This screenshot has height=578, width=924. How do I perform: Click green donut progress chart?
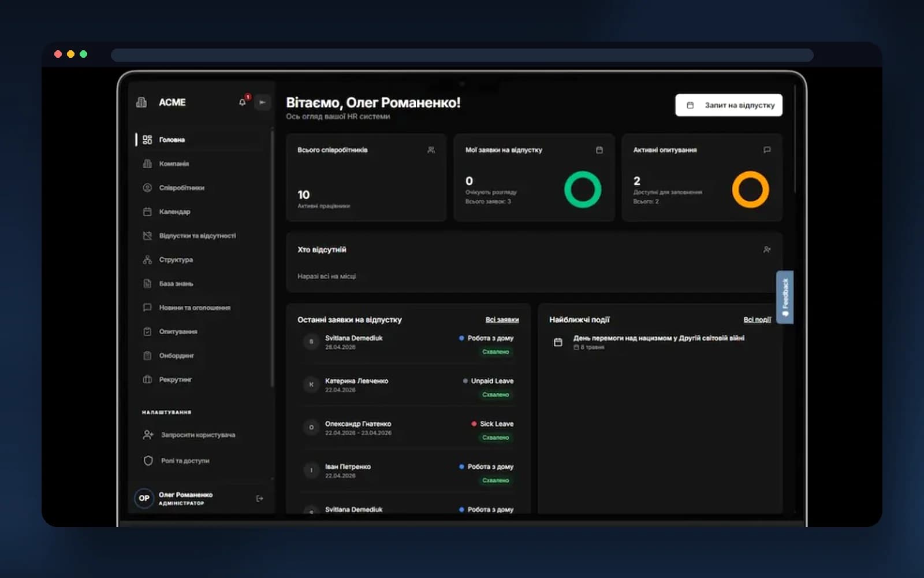(x=583, y=190)
